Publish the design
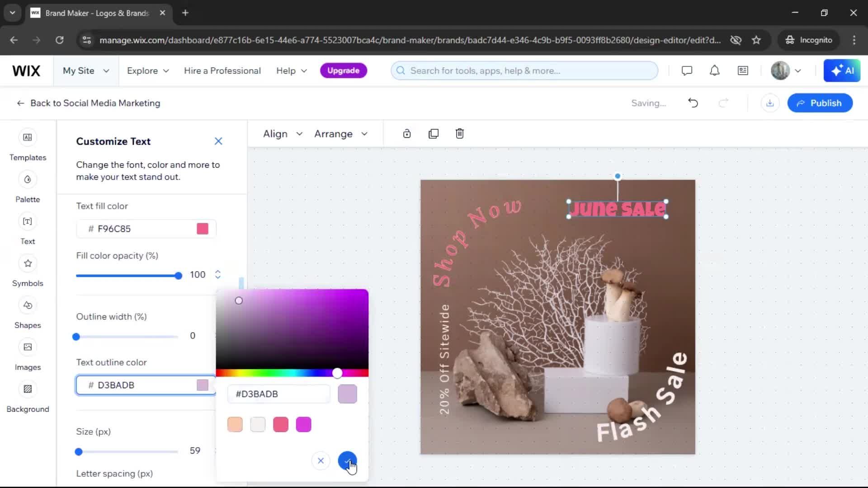The height and width of the screenshot is (488, 868). click(x=820, y=103)
